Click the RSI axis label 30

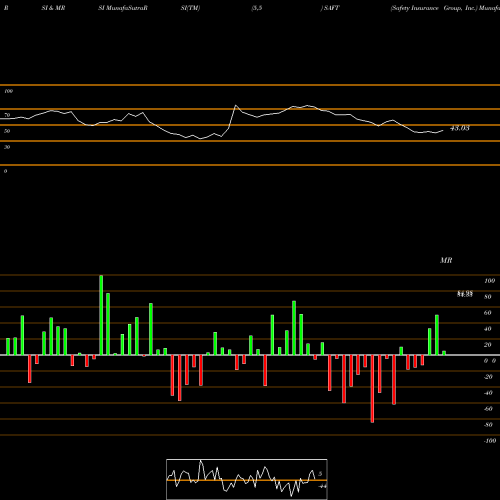click(x=7, y=147)
